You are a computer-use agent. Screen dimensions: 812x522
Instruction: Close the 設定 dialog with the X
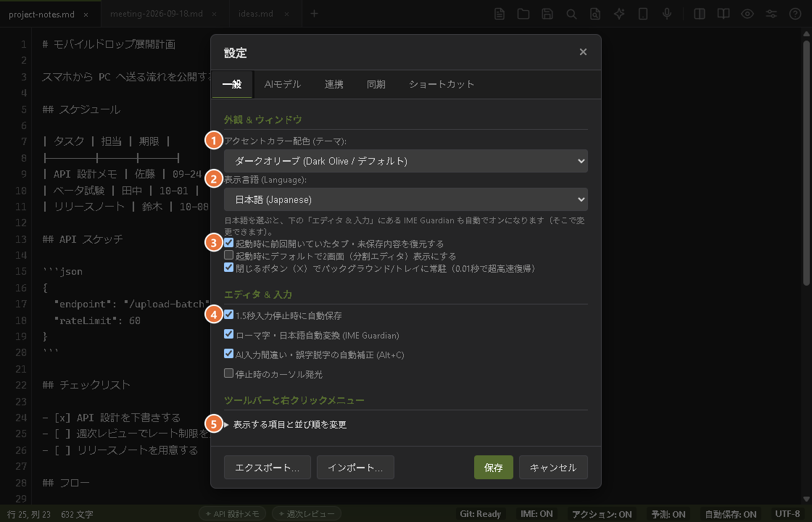583,51
